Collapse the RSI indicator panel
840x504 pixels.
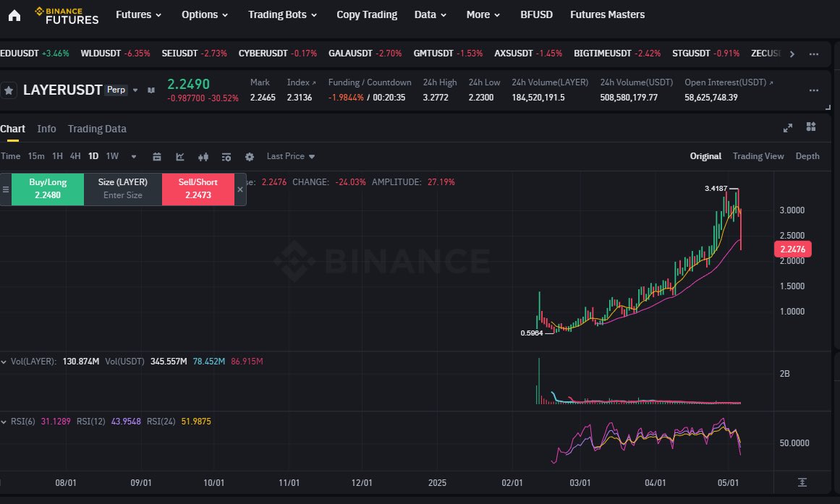pyautogui.click(x=4, y=422)
